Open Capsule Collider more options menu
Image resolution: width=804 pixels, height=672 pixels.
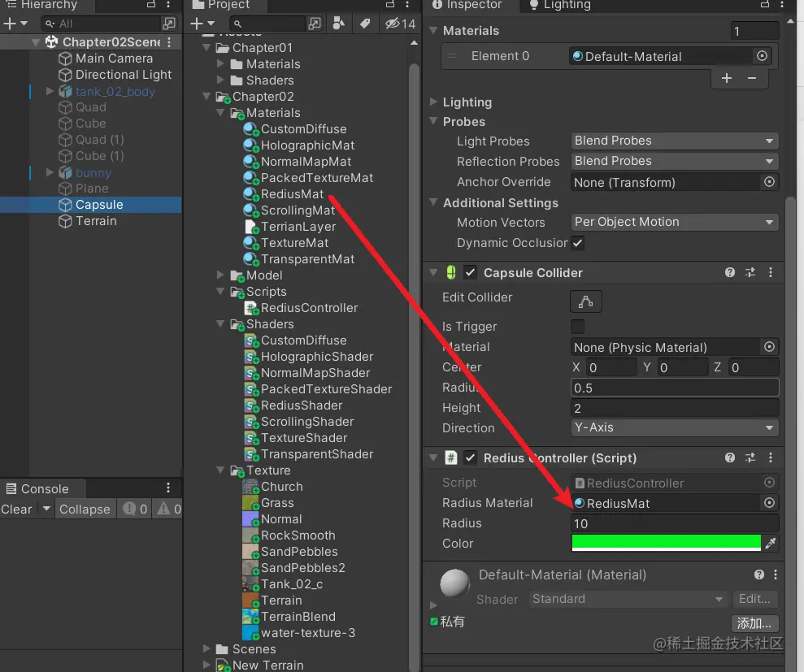[771, 273]
